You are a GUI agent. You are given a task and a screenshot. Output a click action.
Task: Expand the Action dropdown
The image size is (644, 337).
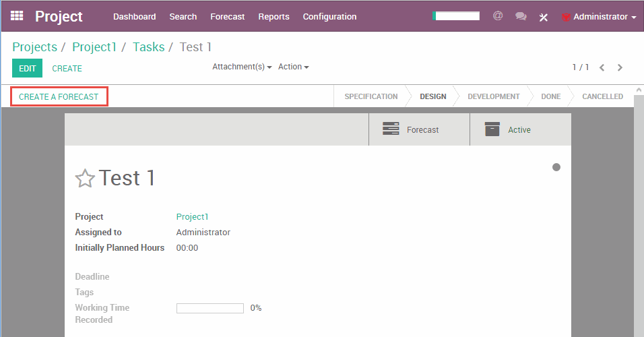click(x=293, y=67)
